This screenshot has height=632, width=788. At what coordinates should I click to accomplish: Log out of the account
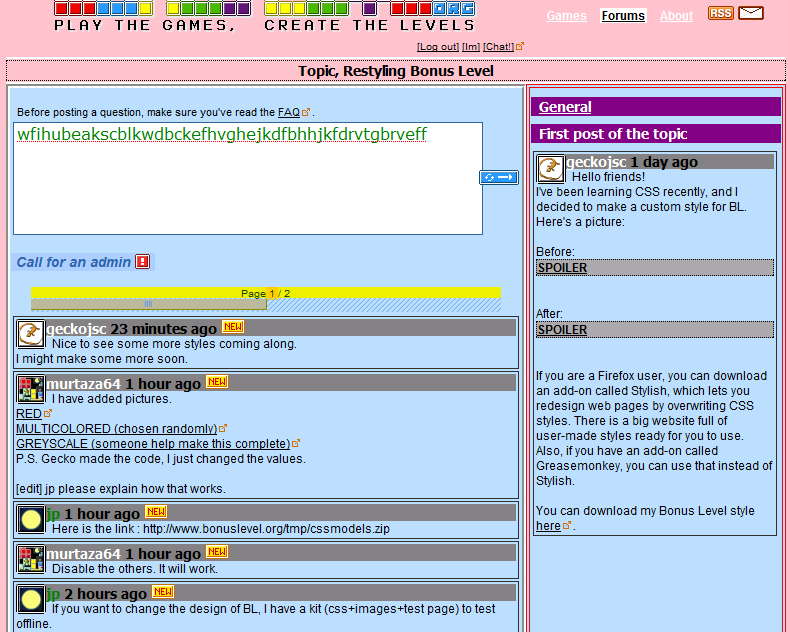[438, 47]
